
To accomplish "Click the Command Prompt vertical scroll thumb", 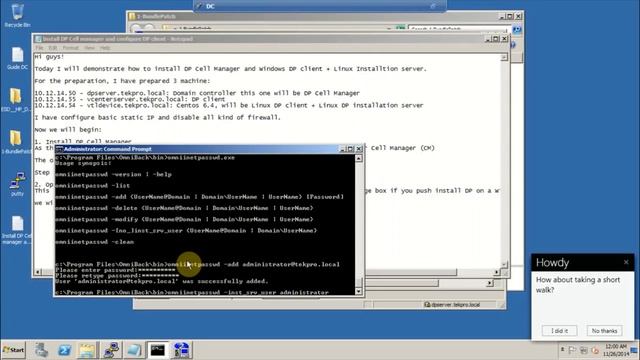I will coord(359,282).
